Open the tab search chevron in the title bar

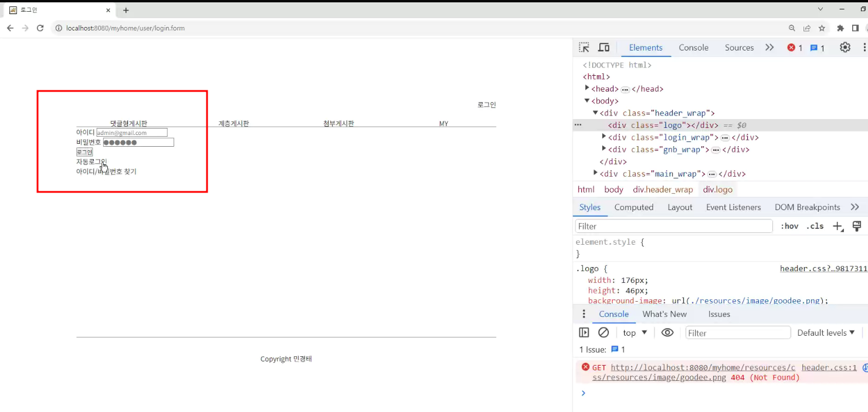(x=820, y=9)
